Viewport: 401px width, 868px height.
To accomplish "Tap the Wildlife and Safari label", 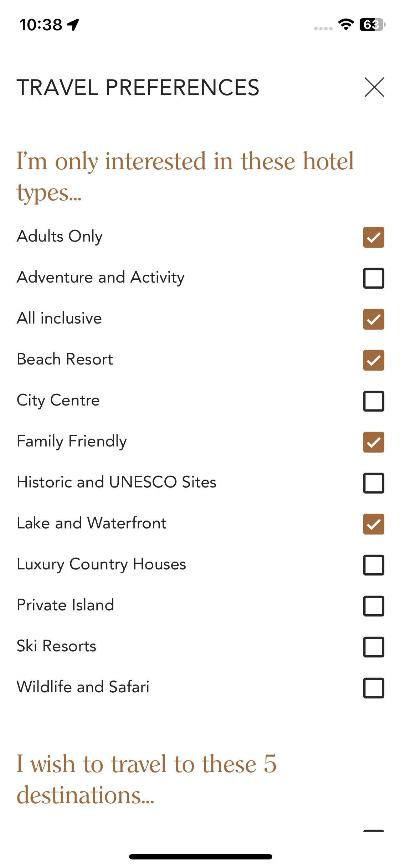I will (x=83, y=687).
